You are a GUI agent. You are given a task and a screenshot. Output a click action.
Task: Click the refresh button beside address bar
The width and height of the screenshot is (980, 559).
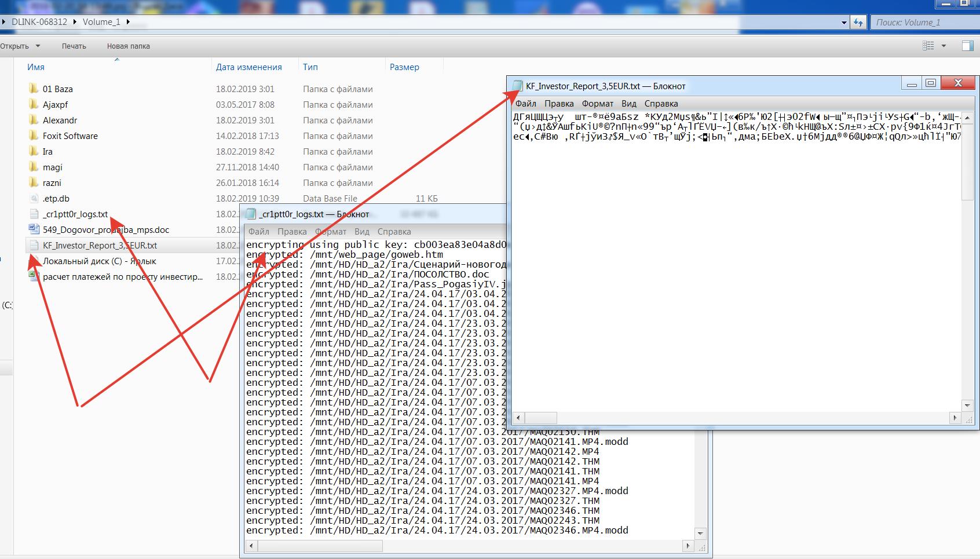tap(858, 22)
